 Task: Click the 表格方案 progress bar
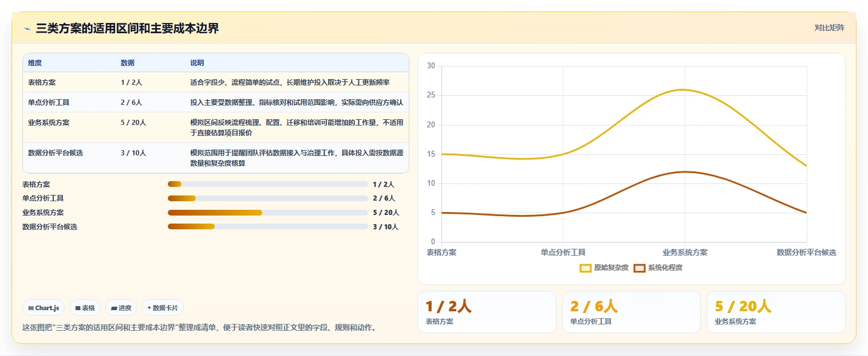267,184
